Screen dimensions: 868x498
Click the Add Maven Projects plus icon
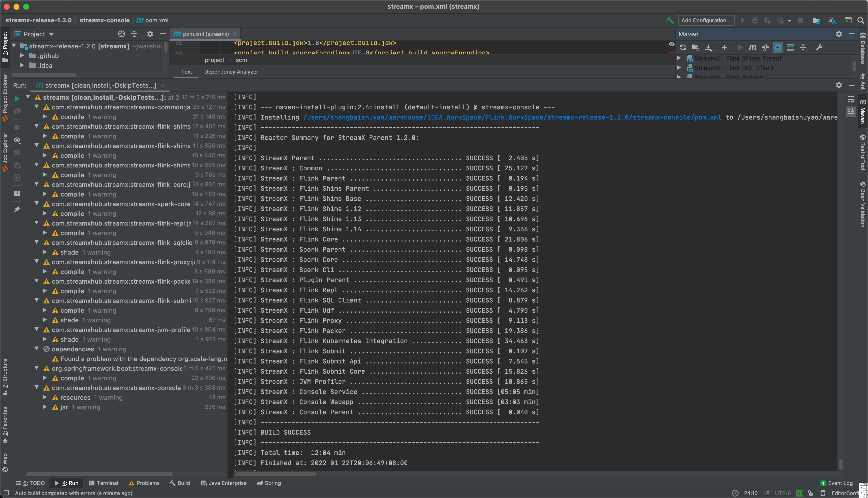[x=724, y=47]
